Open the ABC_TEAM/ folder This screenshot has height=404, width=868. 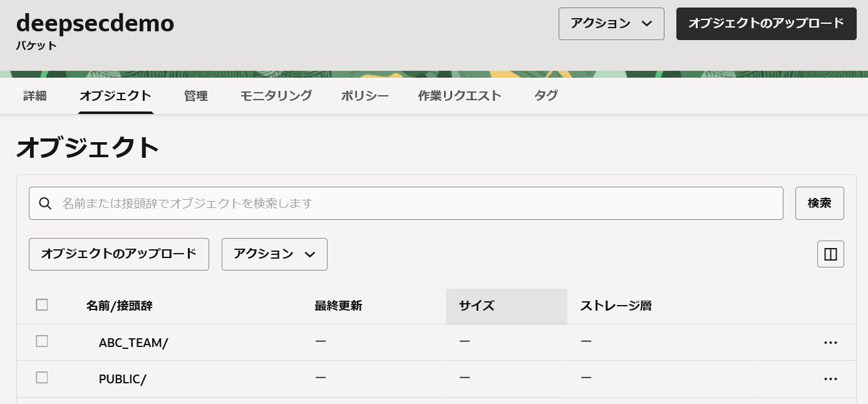tap(133, 343)
